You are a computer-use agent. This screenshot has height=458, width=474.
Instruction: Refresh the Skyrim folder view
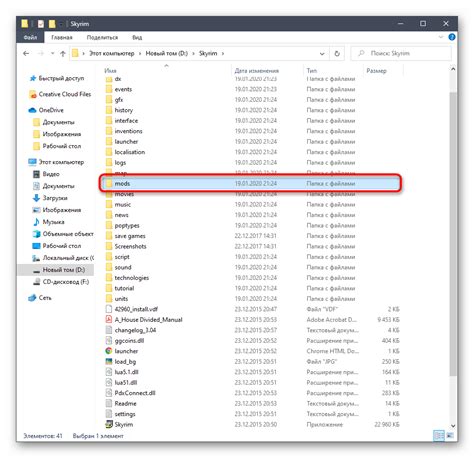(x=337, y=53)
